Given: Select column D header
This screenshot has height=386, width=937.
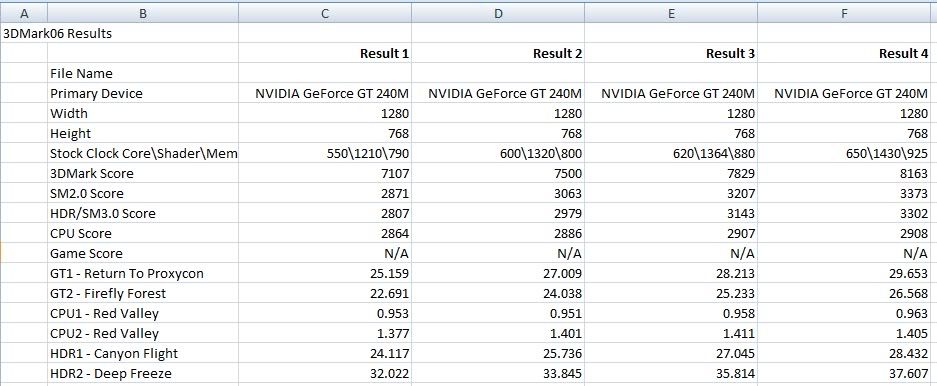Looking at the screenshot, I should (x=498, y=13).
